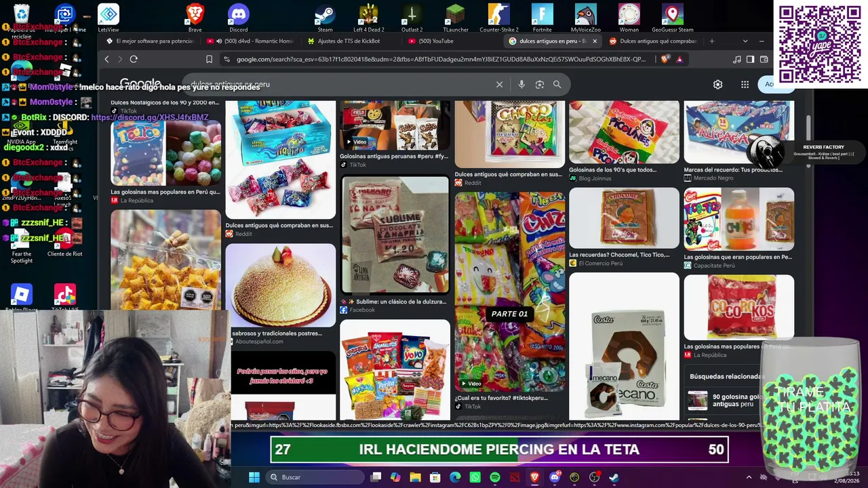Open the Windows Start menu
Screen dimensions: 868x488
coord(254,477)
